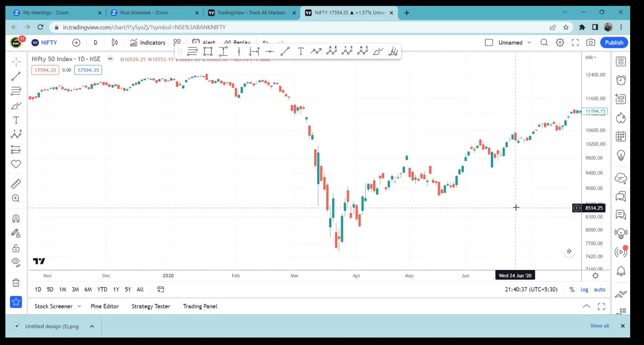Select diagonal trend line in floating toolbar
644x345 pixels.
pyautogui.click(x=285, y=52)
